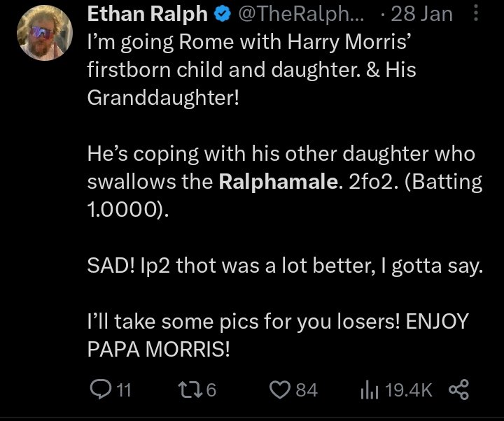Open the 28 Jan timestamp link
The height and width of the screenshot is (421, 504).
(x=421, y=15)
